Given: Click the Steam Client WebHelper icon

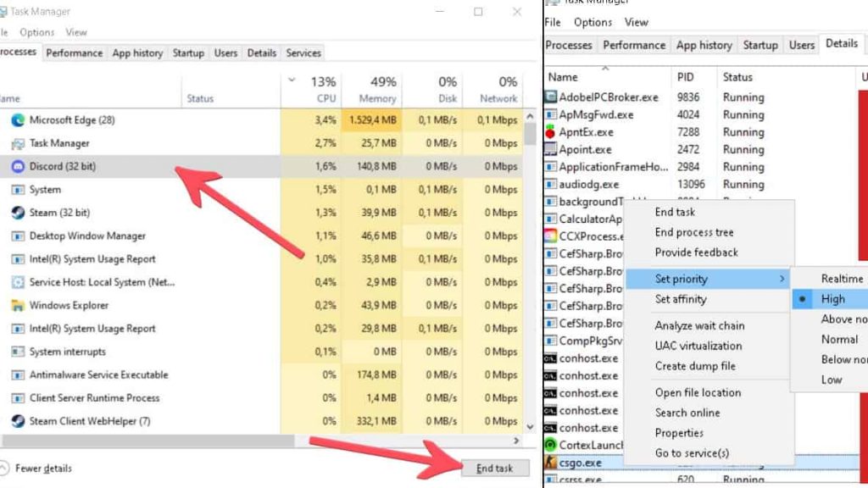Looking at the screenshot, I should click(x=18, y=421).
